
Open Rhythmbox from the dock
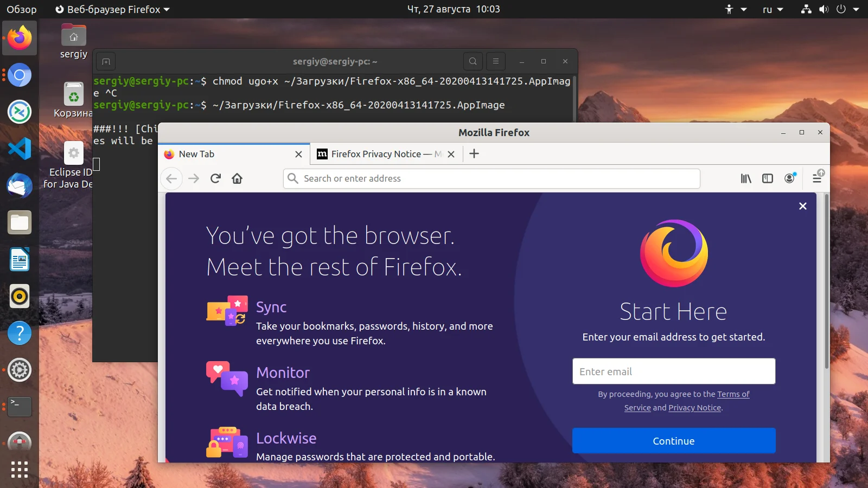tap(20, 296)
